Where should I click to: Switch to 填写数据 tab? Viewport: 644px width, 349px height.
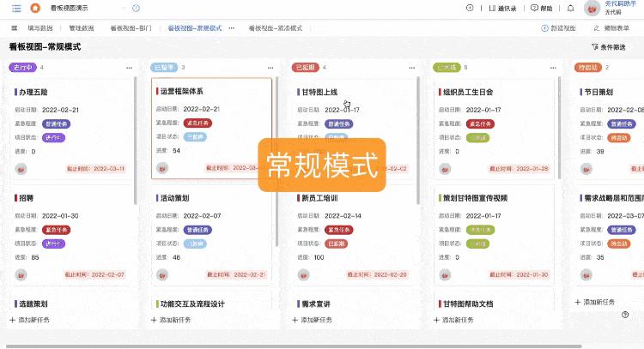coord(39,28)
